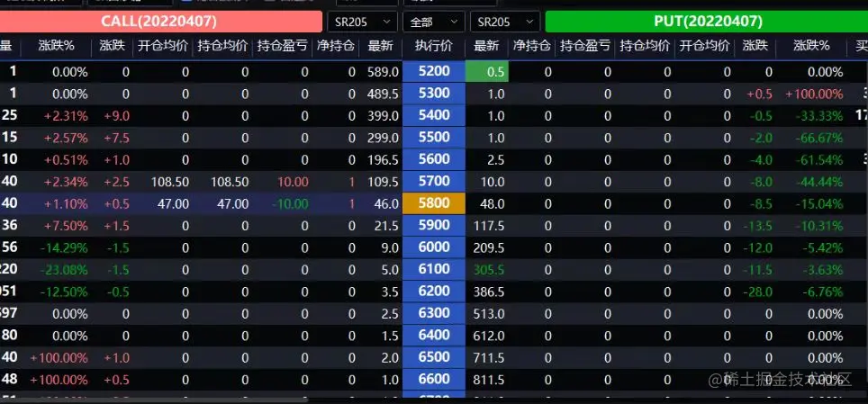Click CALL latest price 21.5
This screenshot has width=868, height=404.
click(386, 226)
